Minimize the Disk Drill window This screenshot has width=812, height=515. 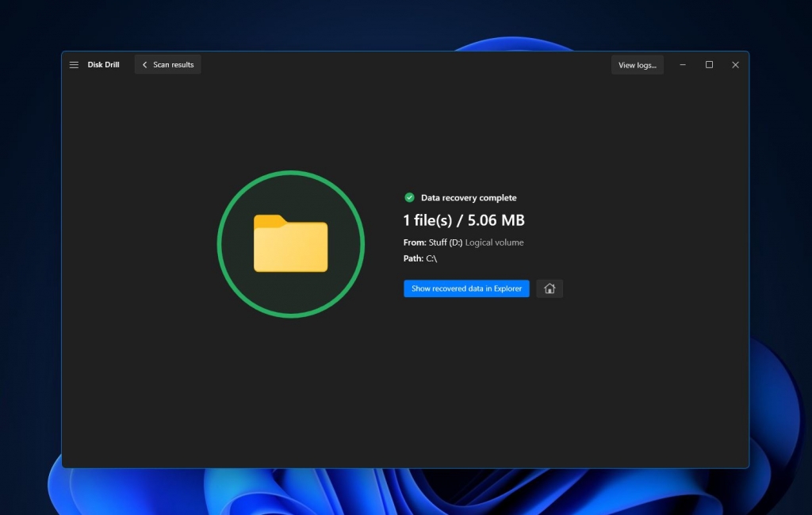pyautogui.click(x=683, y=65)
